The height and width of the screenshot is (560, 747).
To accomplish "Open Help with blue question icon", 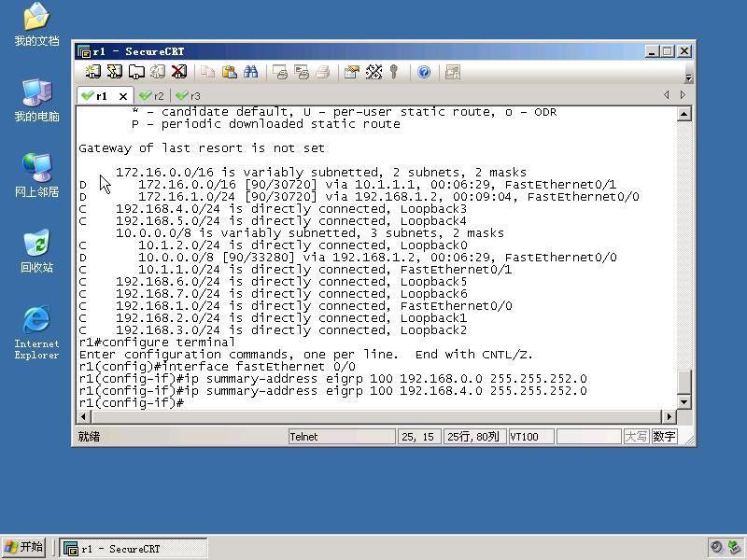I will click(x=424, y=72).
